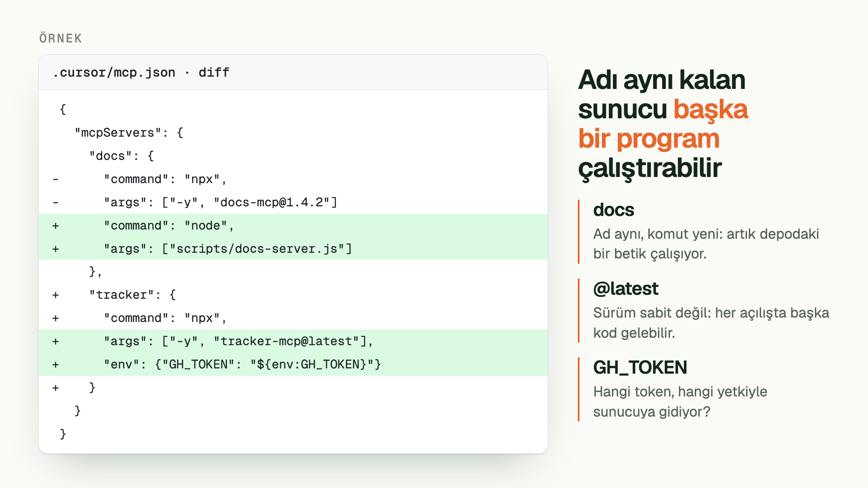Click the 'Hangi token, hangi yetkiyle' description
The width and height of the screenshot is (868, 488).
pyautogui.click(x=680, y=401)
